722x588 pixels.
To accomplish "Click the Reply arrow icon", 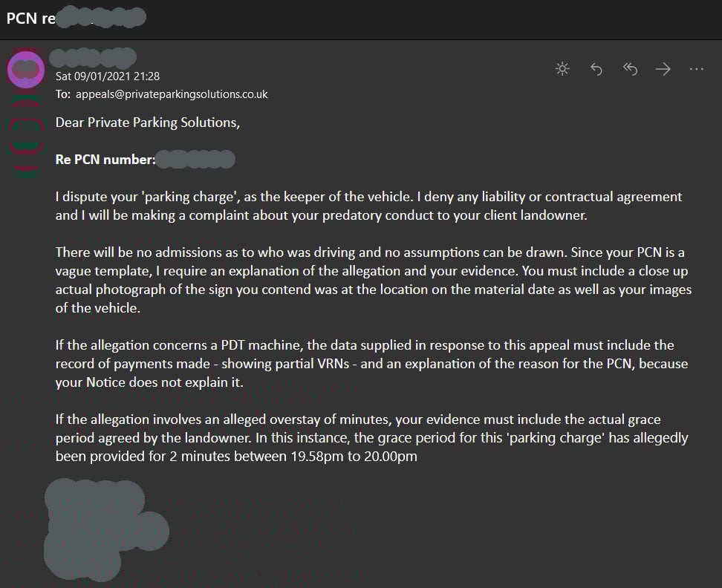I will pos(596,69).
